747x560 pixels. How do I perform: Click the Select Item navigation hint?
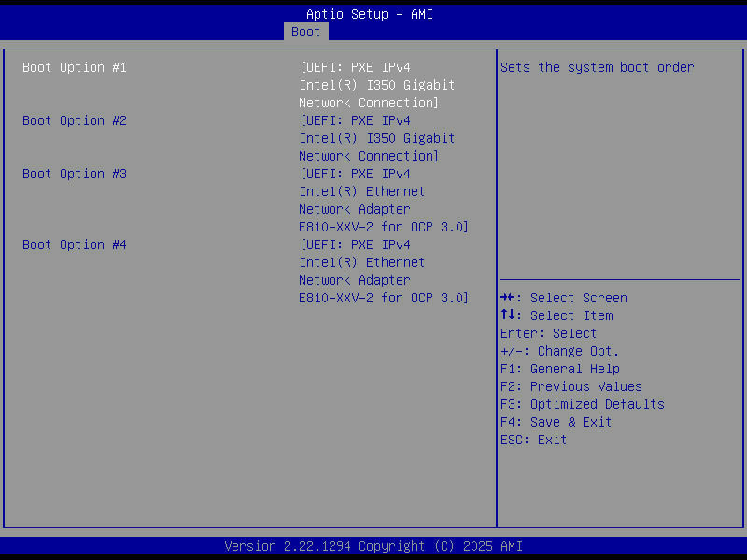[557, 315]
